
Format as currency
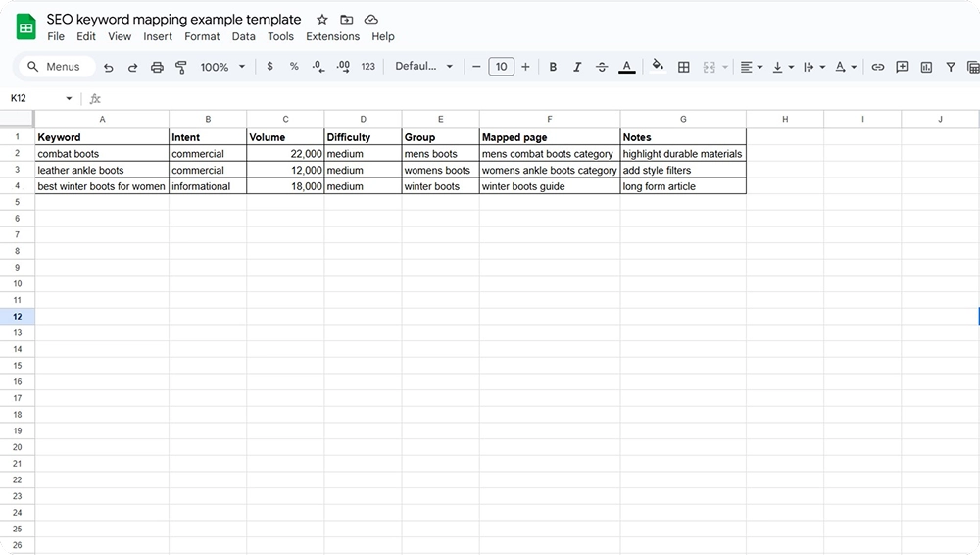(269, 67)
